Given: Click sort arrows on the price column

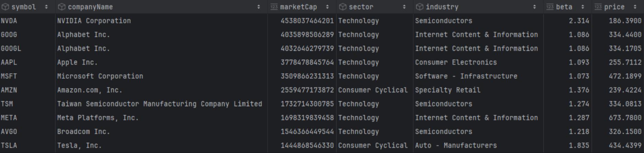Looking at the screenshot, I should tap(635, 7).
